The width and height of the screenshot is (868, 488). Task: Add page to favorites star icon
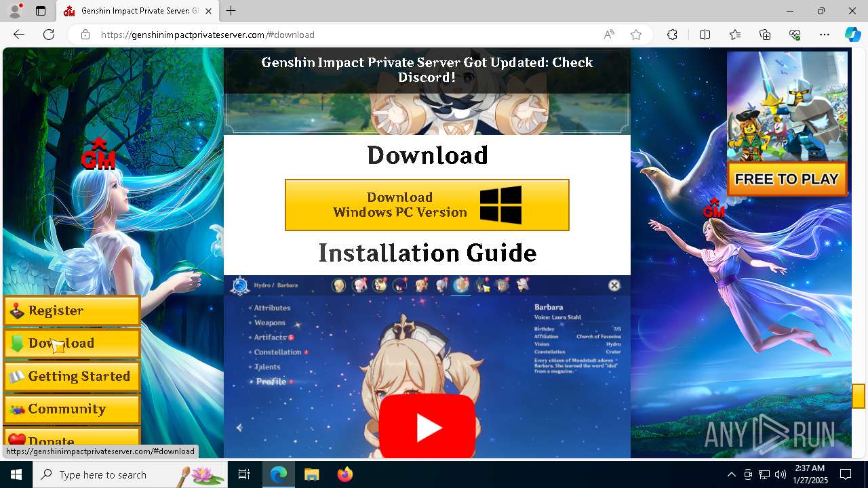coord(636,35)
